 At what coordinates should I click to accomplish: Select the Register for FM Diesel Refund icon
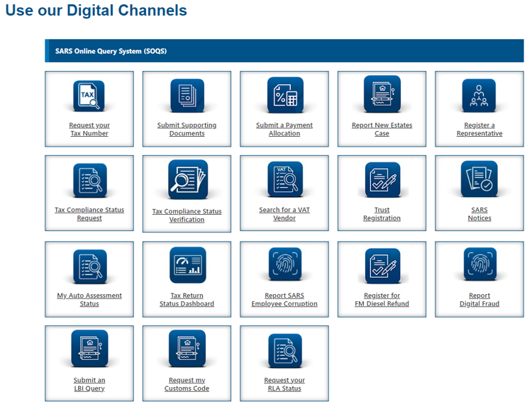pyautogui.click(x=382, y=266)
